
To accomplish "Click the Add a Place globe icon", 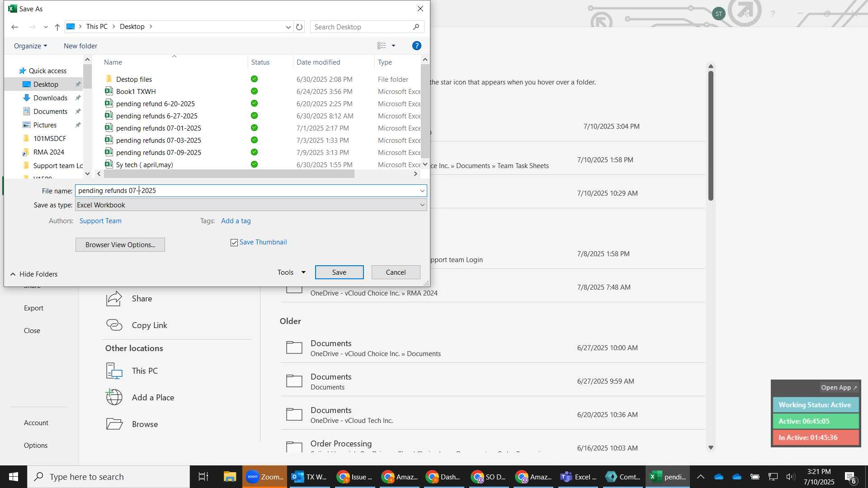I will click(x=114, y=397).
